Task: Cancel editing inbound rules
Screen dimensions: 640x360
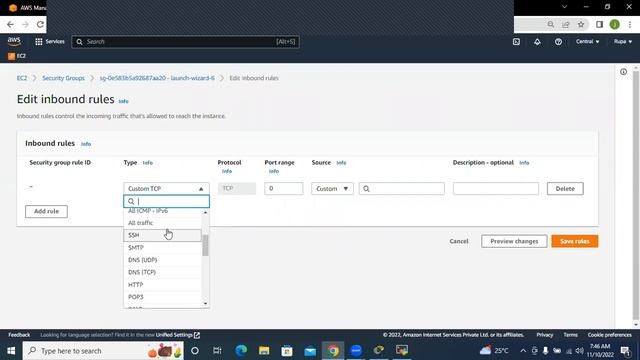Action: point(459,241)
